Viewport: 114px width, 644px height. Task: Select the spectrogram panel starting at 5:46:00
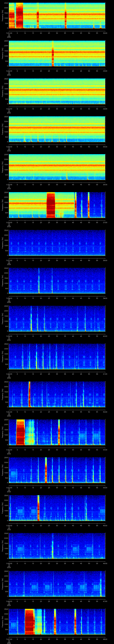pyautogui.click(x=57, y=584)
